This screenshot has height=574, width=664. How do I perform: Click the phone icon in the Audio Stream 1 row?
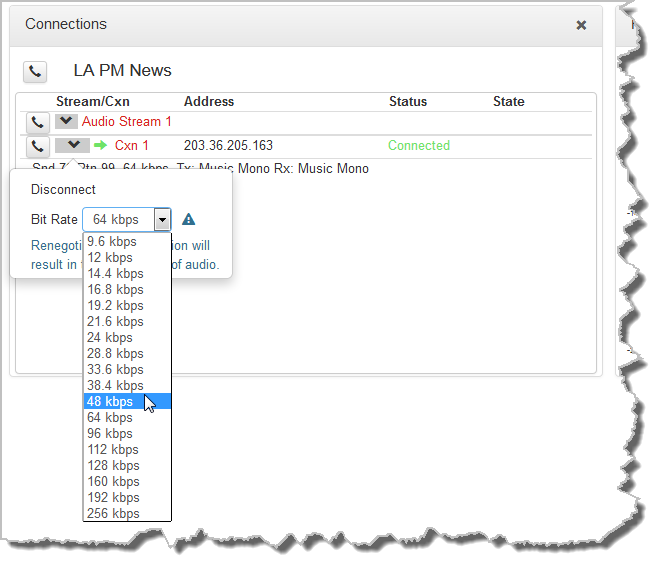tap(37, 123)
